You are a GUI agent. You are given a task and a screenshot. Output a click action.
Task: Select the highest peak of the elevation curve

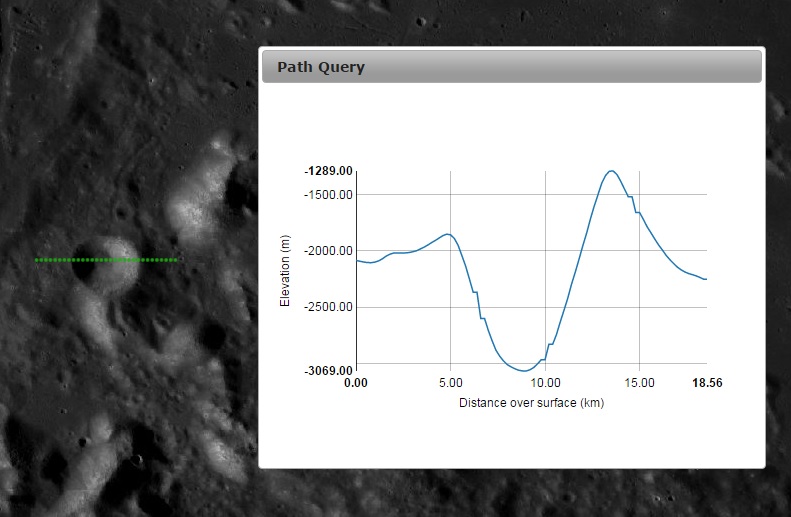click(x=611, y=171)
